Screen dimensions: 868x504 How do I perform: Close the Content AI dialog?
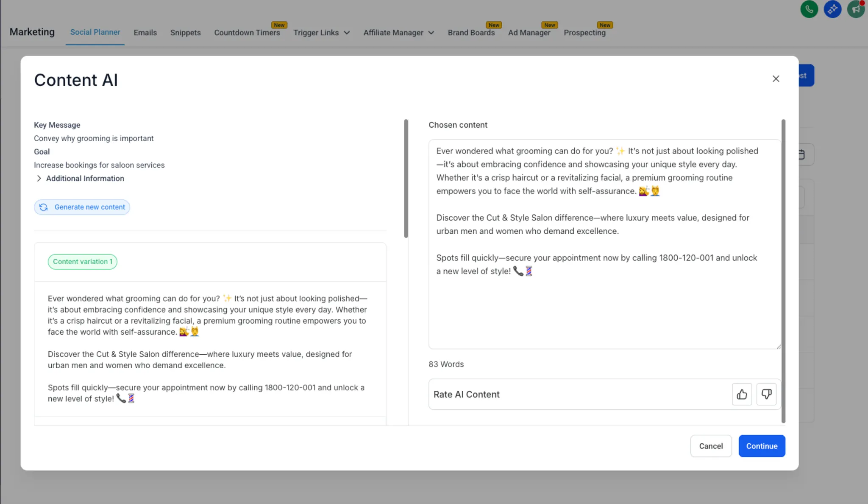pos(776,79)
